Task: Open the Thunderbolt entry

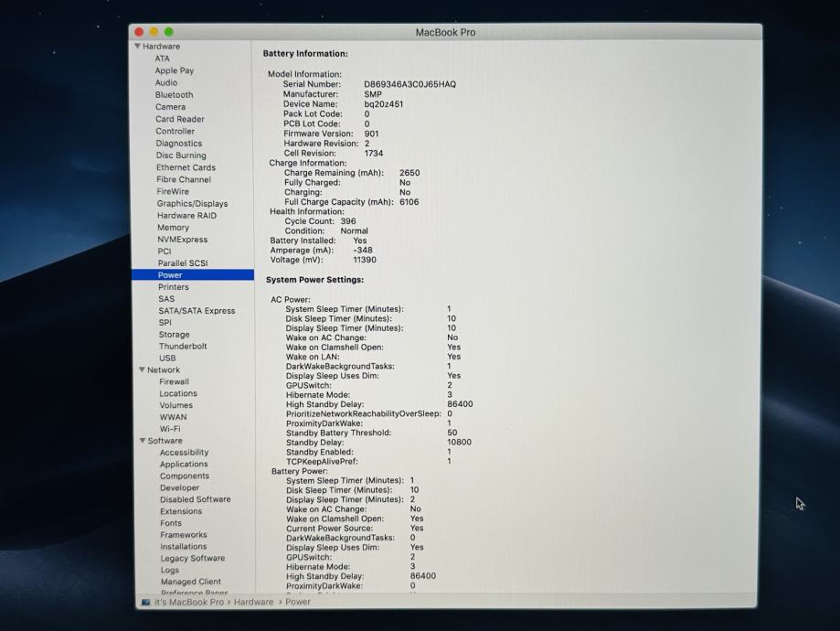Action: [x=183, y=346]
